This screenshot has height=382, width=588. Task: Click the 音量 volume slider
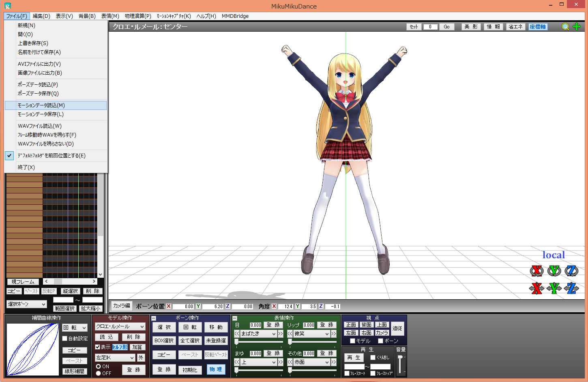[x=401, y=365]
